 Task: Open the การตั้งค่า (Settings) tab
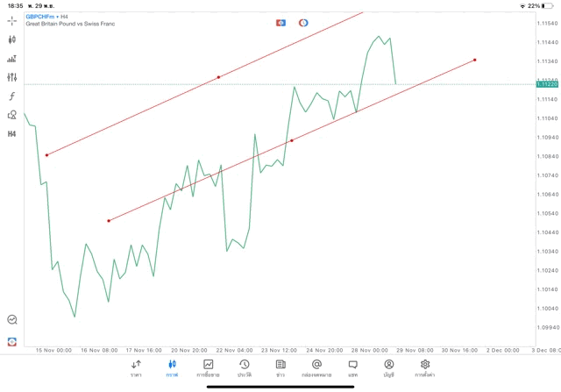[425, 367]
